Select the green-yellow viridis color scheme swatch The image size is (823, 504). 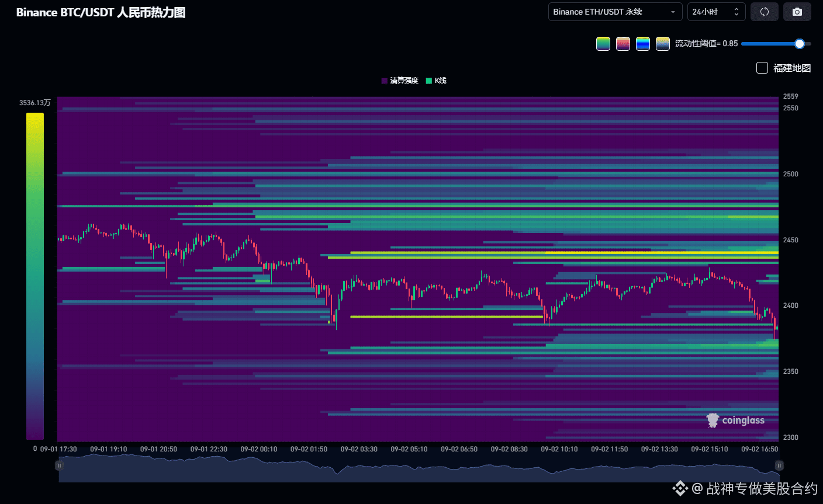coord(603,44)
